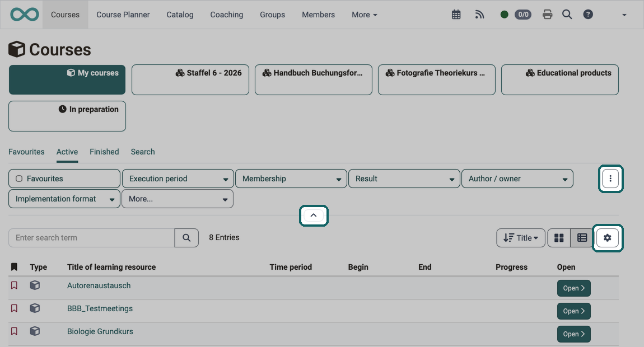Image resolution: width=644 pixels, height=347 pixels.
Task: Open the Groups tab
Action: click(272, 15)
